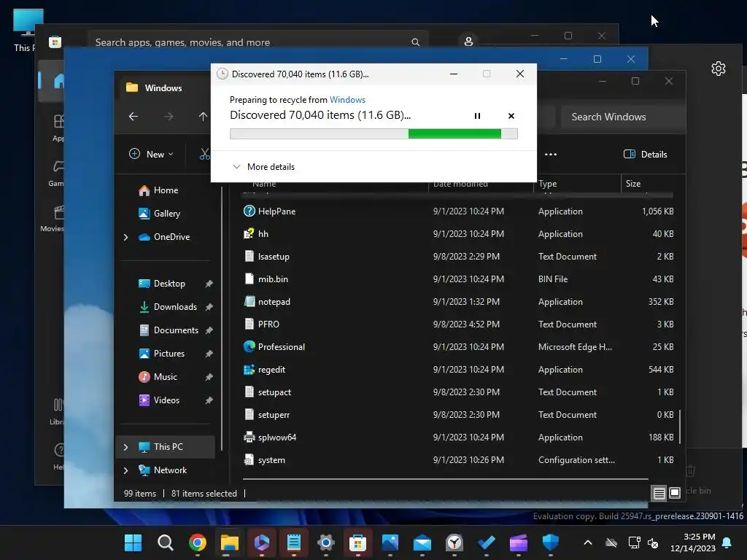This screenshot has width=747, height=560.
Task: Open the New dropdown in File Explorer
Action: click(152, 154)
